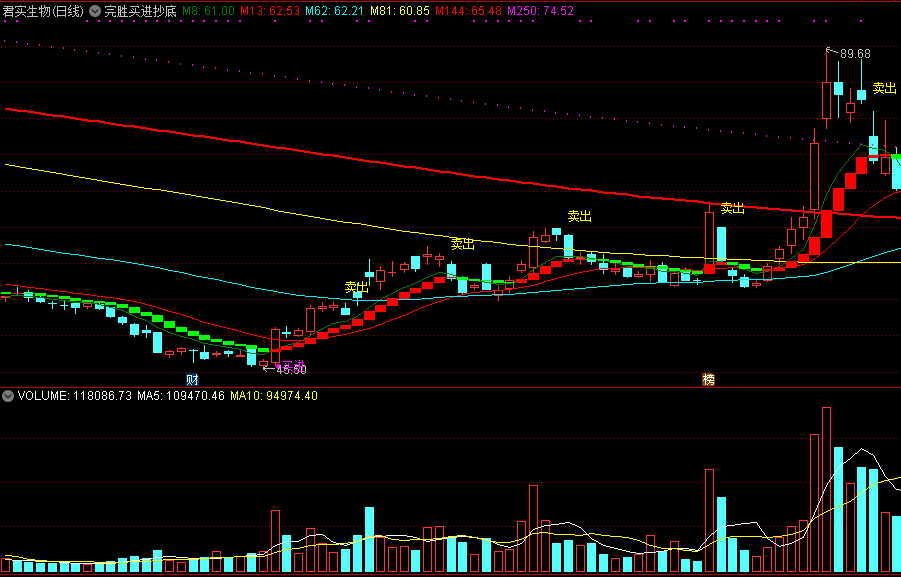The width and height of the screenshot is (901, 577).
Task: Open the dropdown arrow beside 君实生物(日线)
Action: (95, 11)
